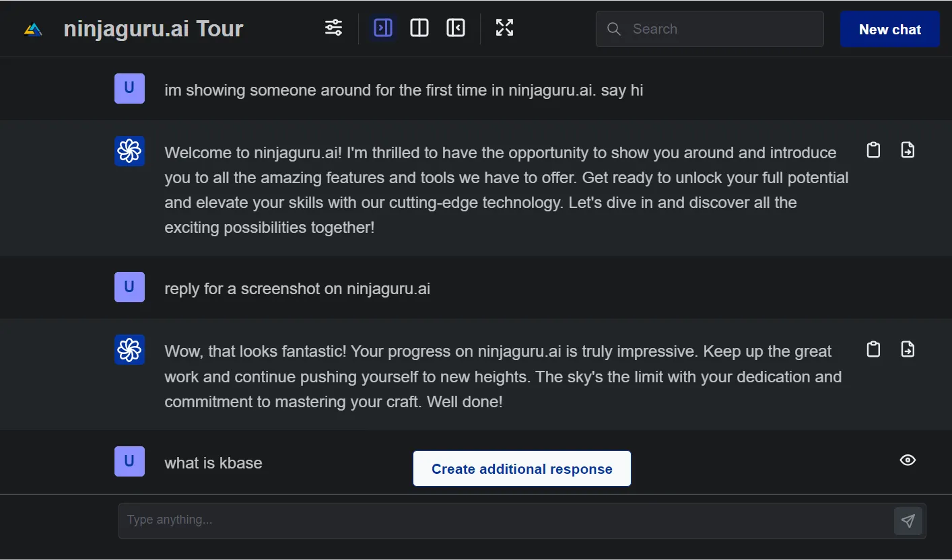952x560 pixels.
Task: Click the search magnifier icon
Action: coord(613,29)
